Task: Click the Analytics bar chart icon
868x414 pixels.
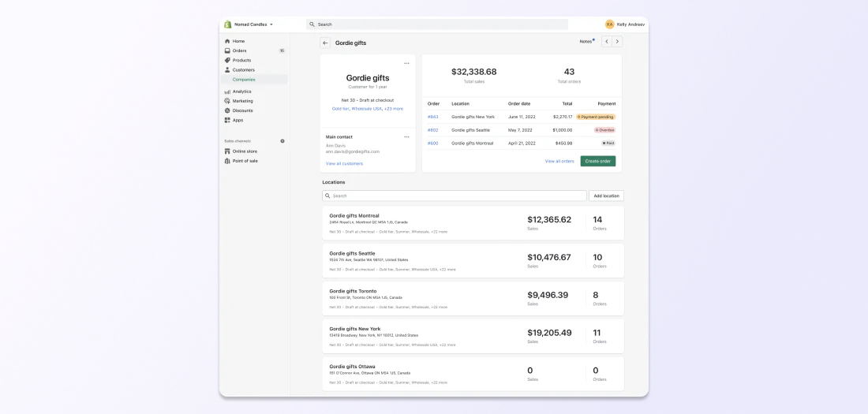Action: tap(227, 91)
